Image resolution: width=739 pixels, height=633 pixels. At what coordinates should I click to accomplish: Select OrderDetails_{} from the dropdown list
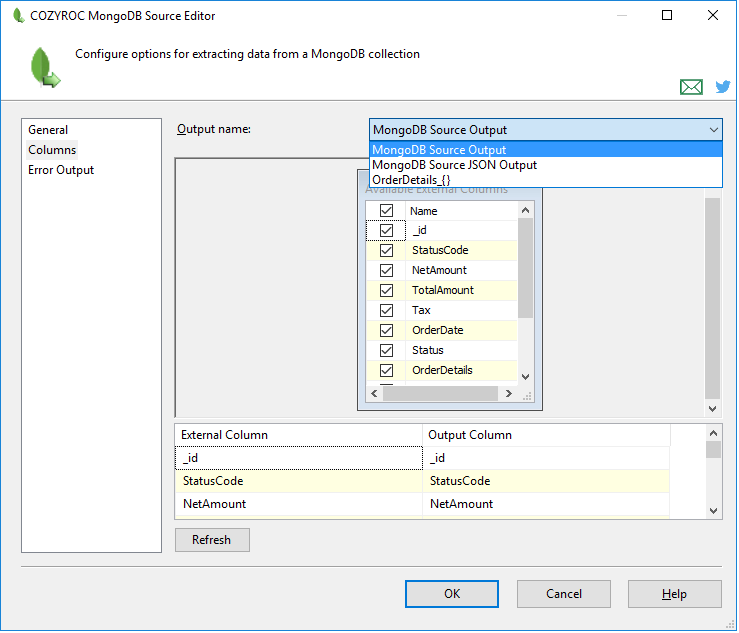410,180
